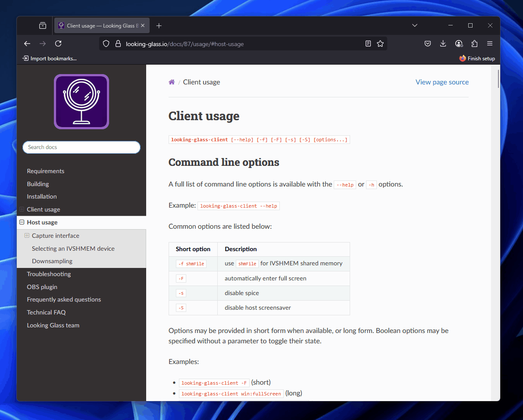Screen dimensions: 523x420
Task: Open the Looking Glass team page
Action: point(53,325)
